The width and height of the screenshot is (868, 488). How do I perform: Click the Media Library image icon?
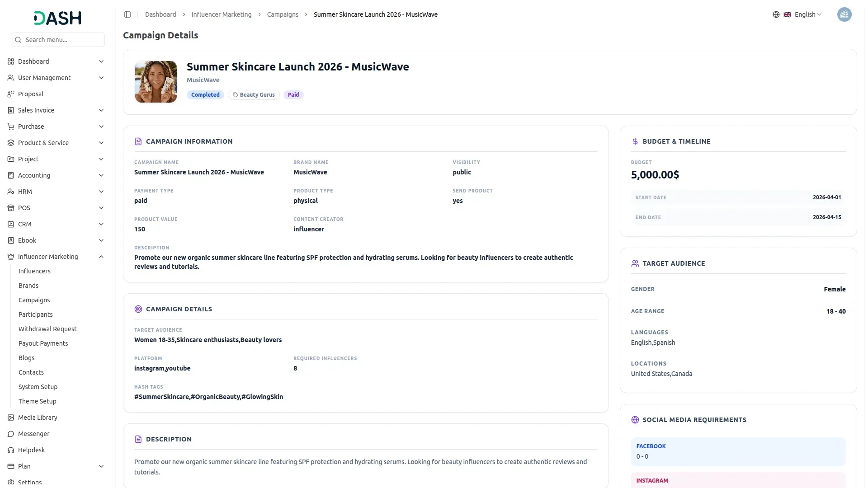(11, 418)
